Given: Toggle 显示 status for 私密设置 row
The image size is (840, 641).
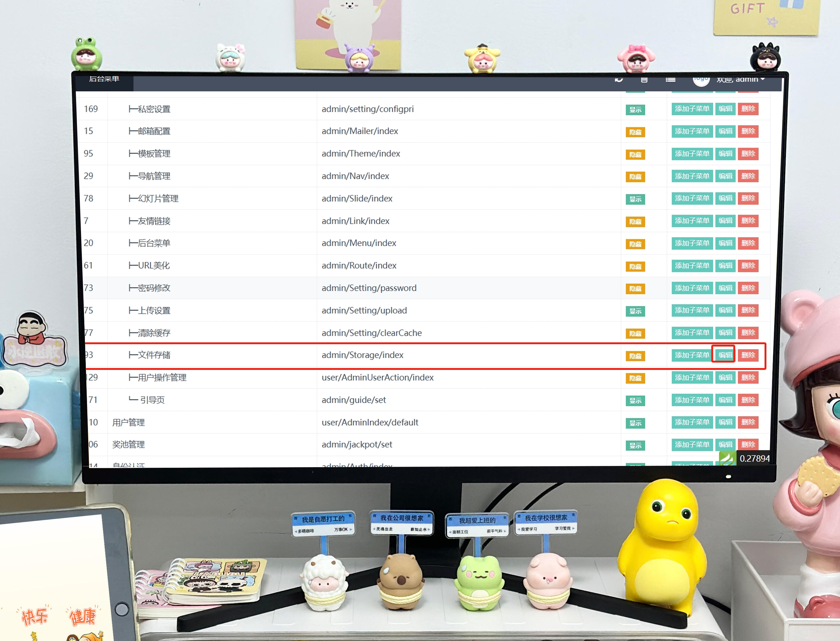Looking at the screenshot, I should tap(635, 110).
